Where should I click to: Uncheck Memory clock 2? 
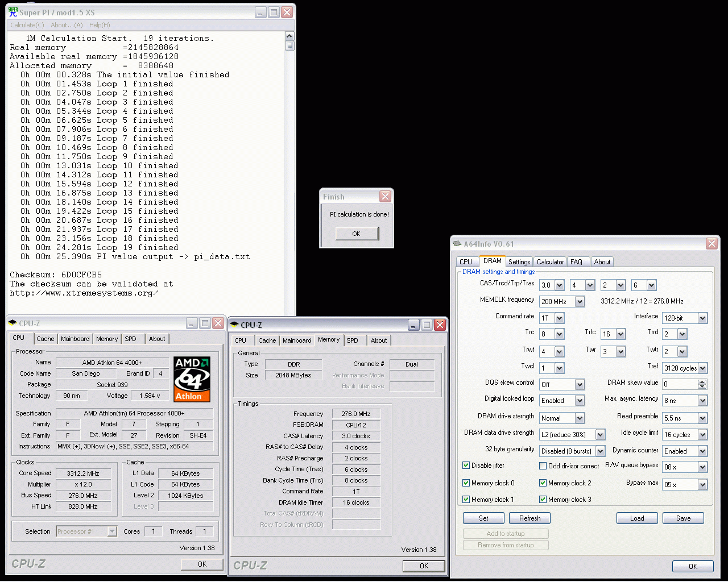pos(543,483)
